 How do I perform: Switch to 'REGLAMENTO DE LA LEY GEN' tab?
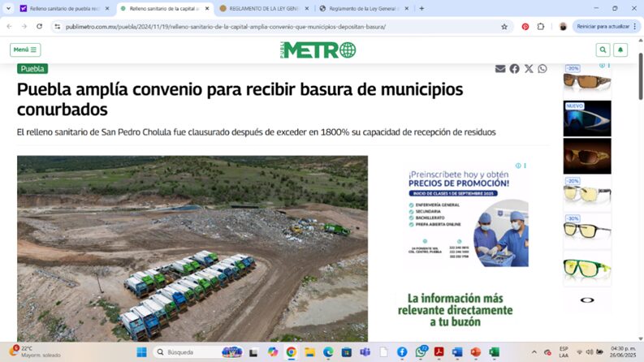point(264,8)
